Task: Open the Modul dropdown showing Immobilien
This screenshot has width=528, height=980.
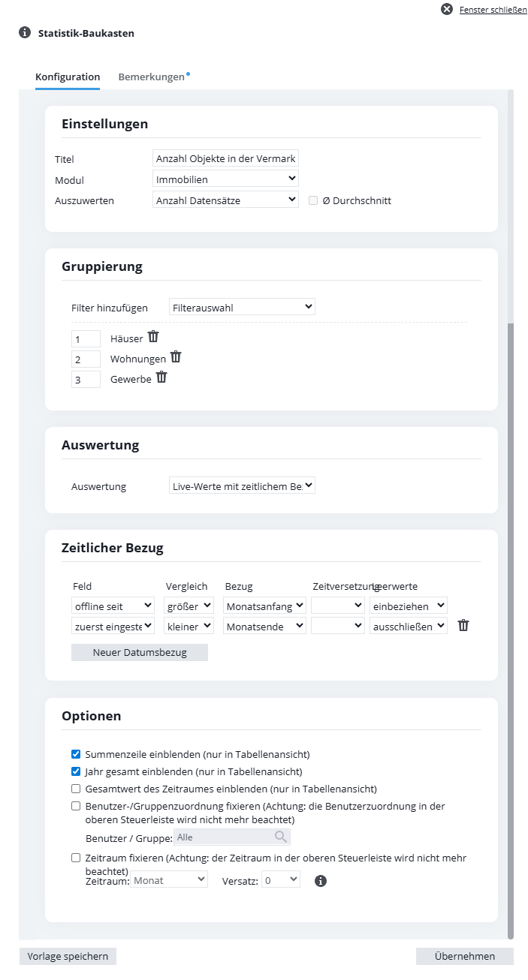Action: [225, 179]
